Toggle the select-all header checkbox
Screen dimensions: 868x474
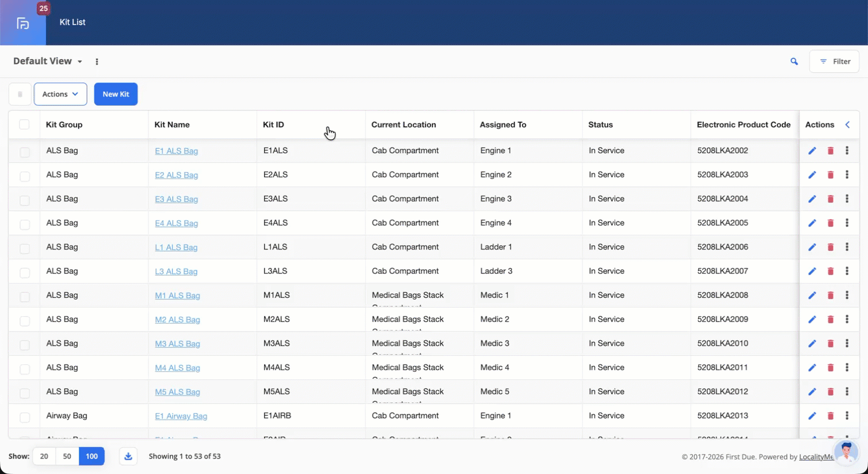click(24, 125)
